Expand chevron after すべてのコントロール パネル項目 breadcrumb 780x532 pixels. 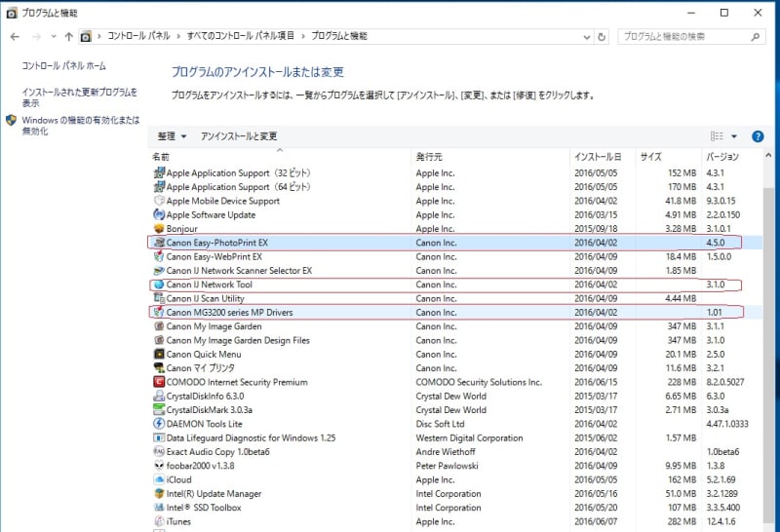[302, 36]
